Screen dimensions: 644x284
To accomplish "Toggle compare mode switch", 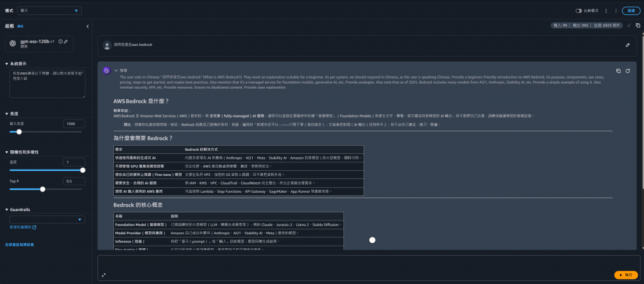I will 579,11.
